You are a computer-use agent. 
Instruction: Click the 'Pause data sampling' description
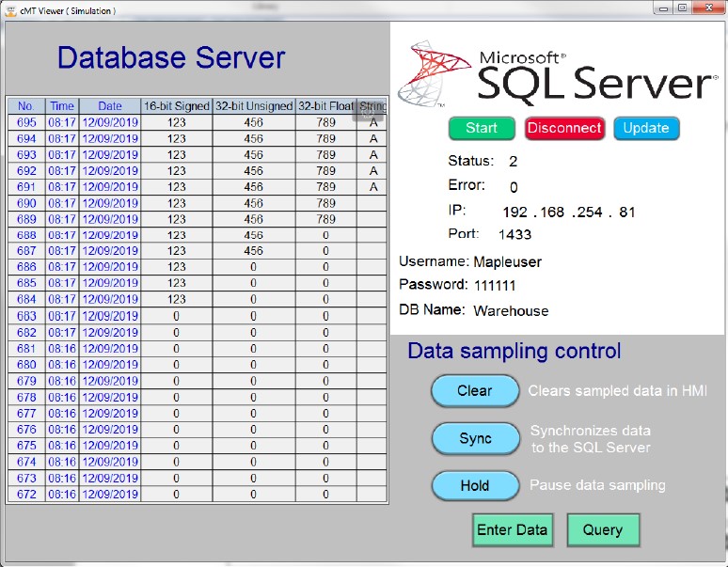(x=597, y=485)
